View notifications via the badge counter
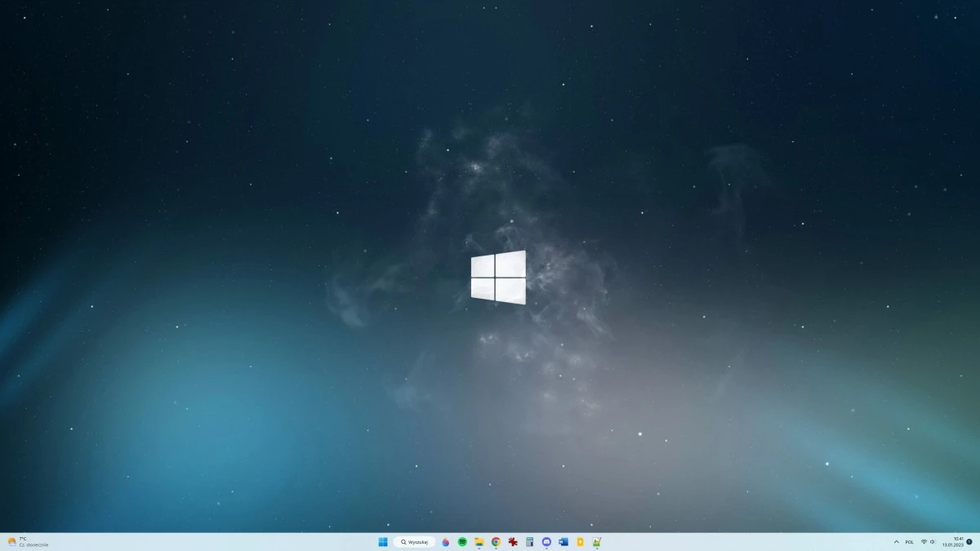This screenshot has width=980, height=551. [970, 541]
